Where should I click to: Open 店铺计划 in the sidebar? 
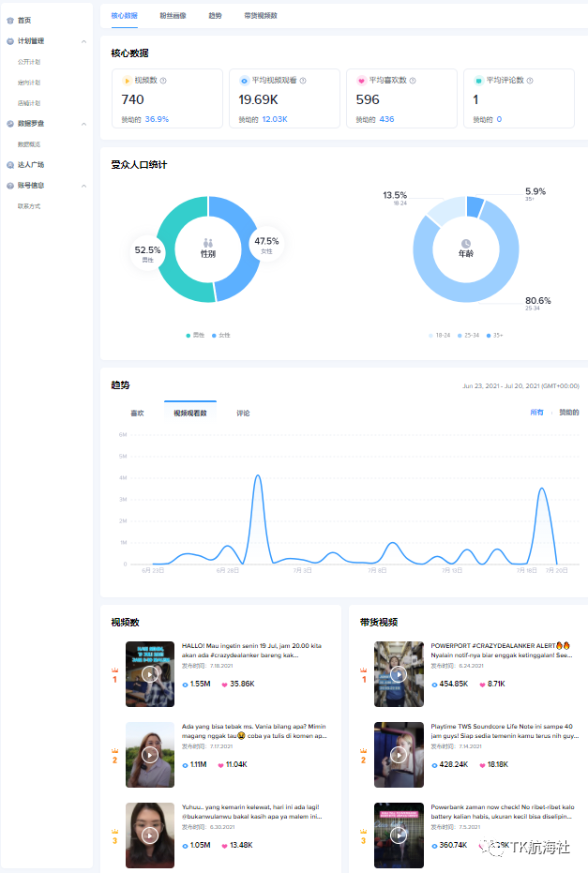(x=29, y=103)
